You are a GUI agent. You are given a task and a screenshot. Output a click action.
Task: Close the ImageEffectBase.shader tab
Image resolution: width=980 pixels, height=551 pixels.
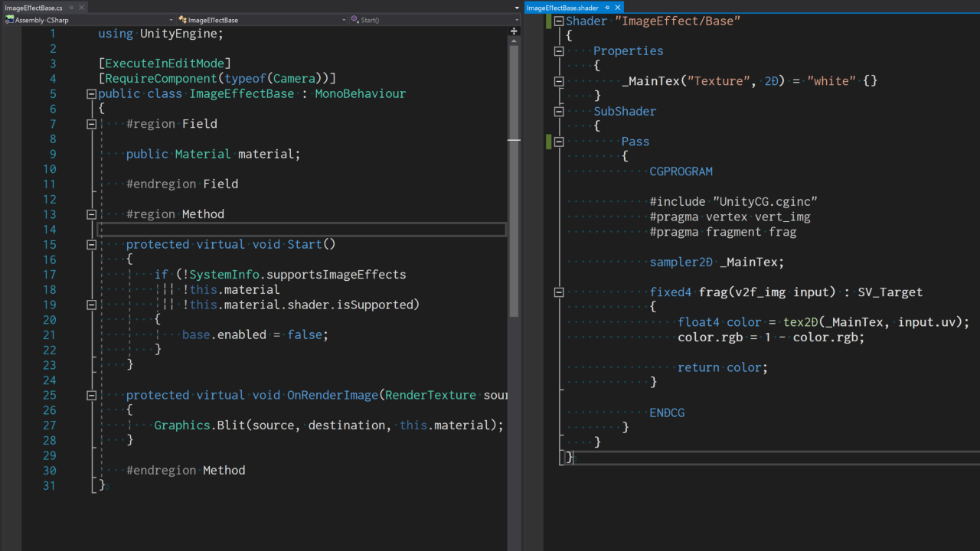point(618,8)
